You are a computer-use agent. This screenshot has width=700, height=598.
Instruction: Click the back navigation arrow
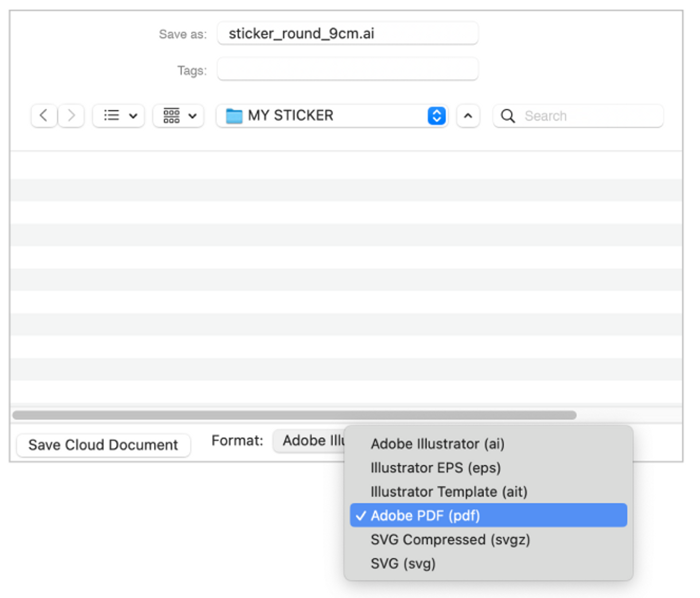[44, 116]
